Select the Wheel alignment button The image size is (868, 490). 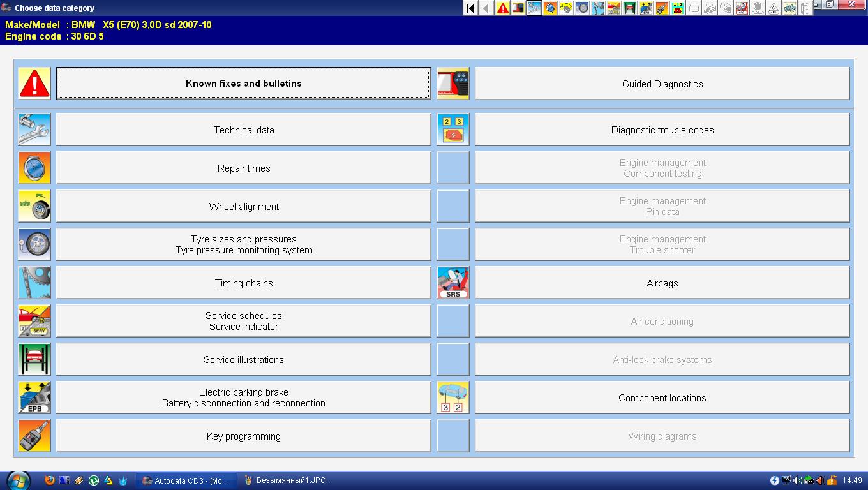(244, 206)
